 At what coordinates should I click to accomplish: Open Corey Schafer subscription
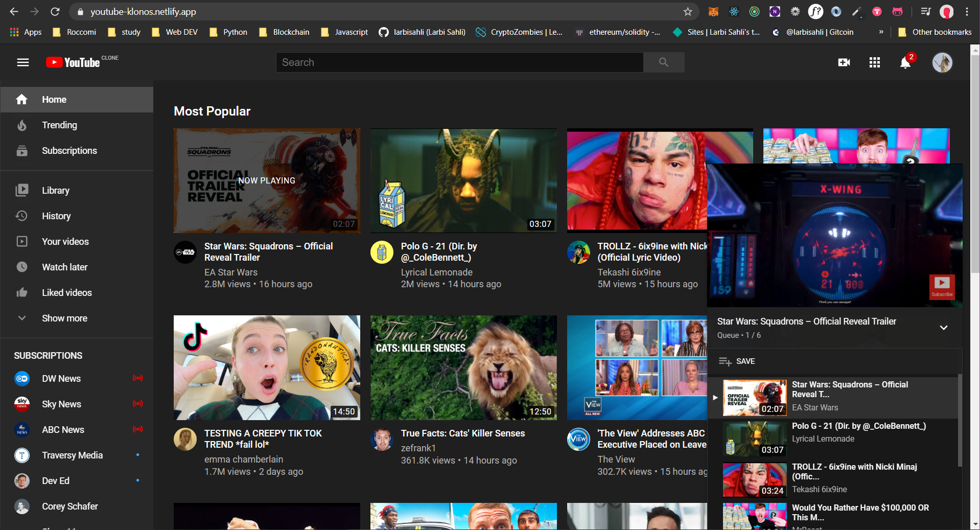tap(77, 506)
